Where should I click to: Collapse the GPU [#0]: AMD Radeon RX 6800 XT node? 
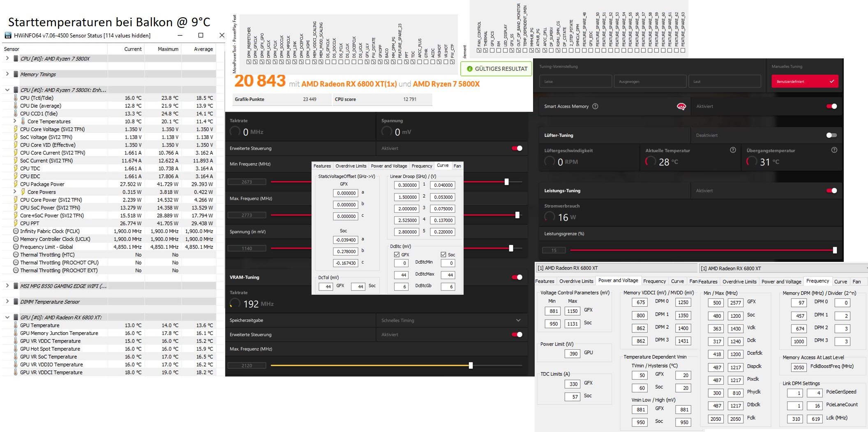point(7,317)
